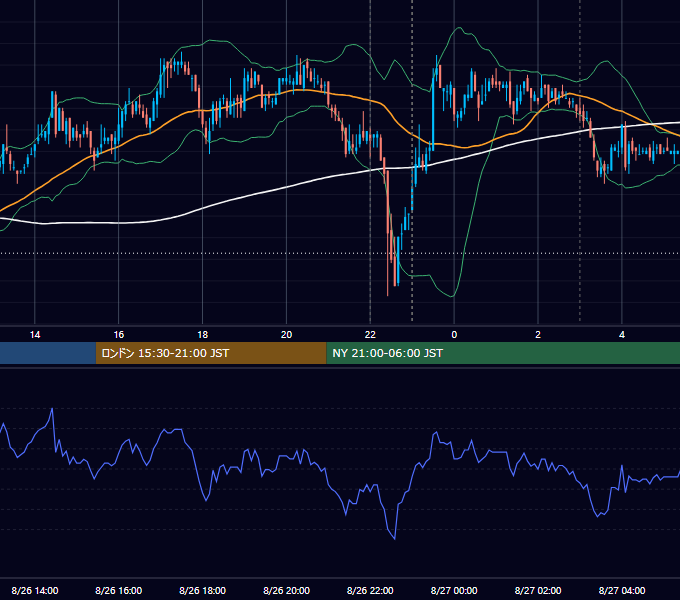
Task: Click the 8/27 00:00 date label
Action: pos(454,590)
